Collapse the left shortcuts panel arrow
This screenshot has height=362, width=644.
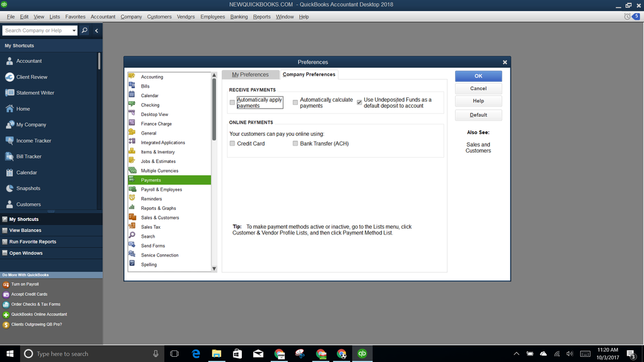coord(97,30)
